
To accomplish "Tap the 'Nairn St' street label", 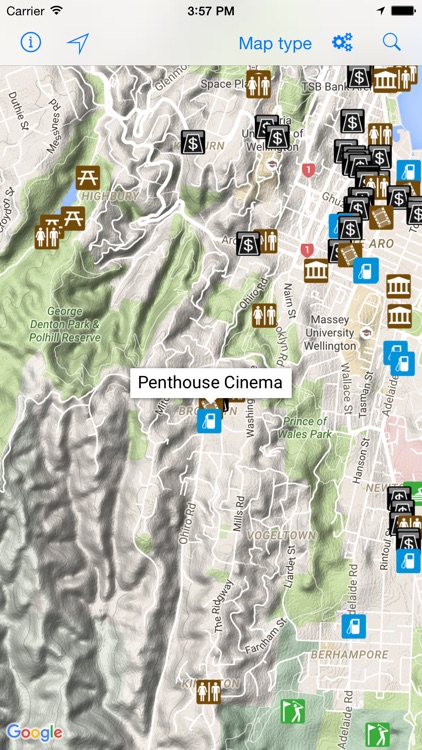I will pos(289,300).
